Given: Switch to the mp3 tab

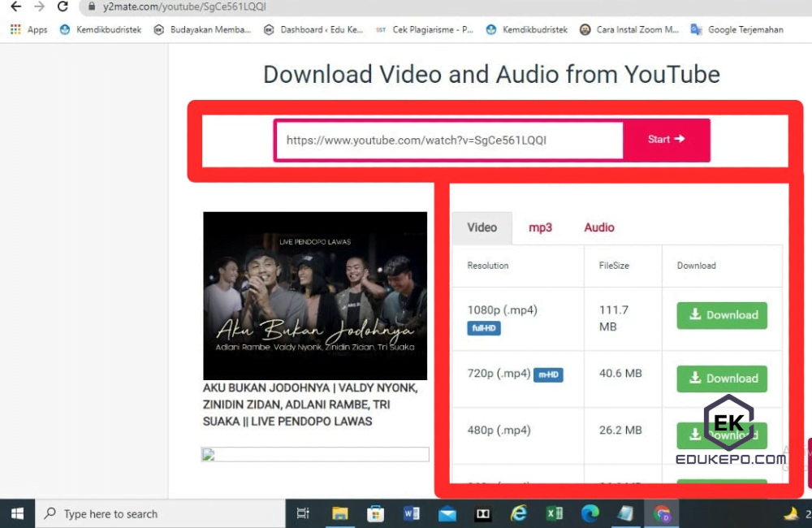Looking at the screenshot, I should pos(540,227).
